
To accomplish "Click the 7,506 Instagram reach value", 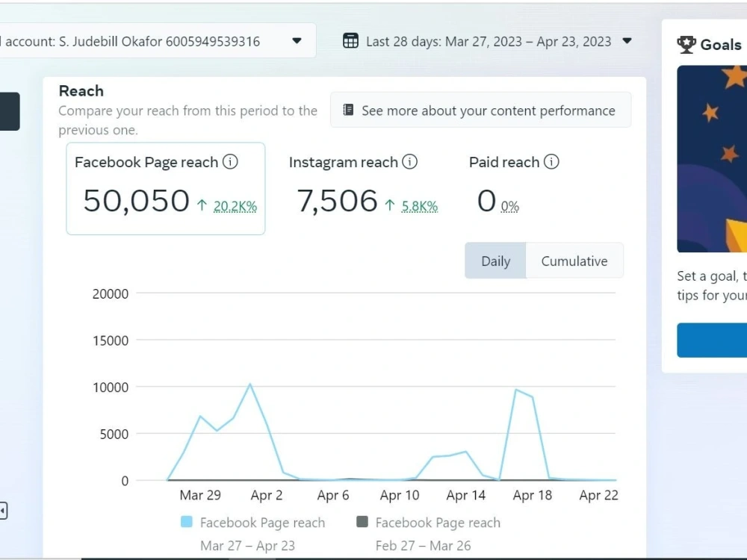I will (x=338, y=200).
